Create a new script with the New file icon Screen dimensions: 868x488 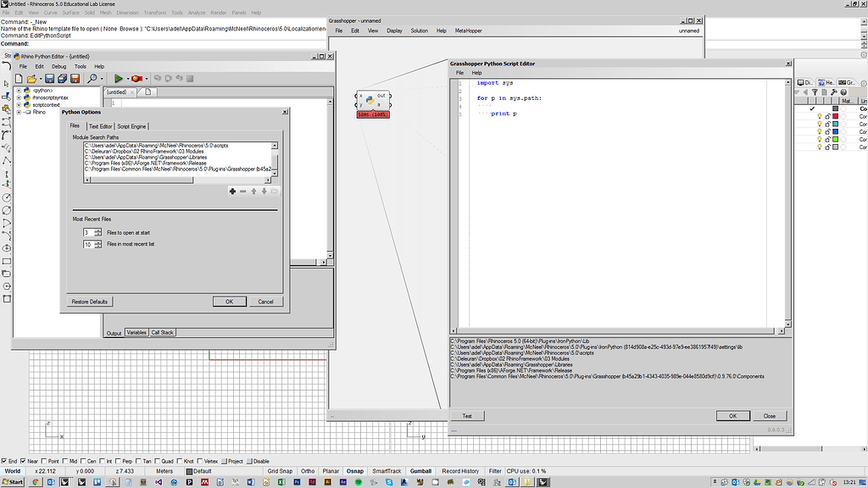point(19,78)
